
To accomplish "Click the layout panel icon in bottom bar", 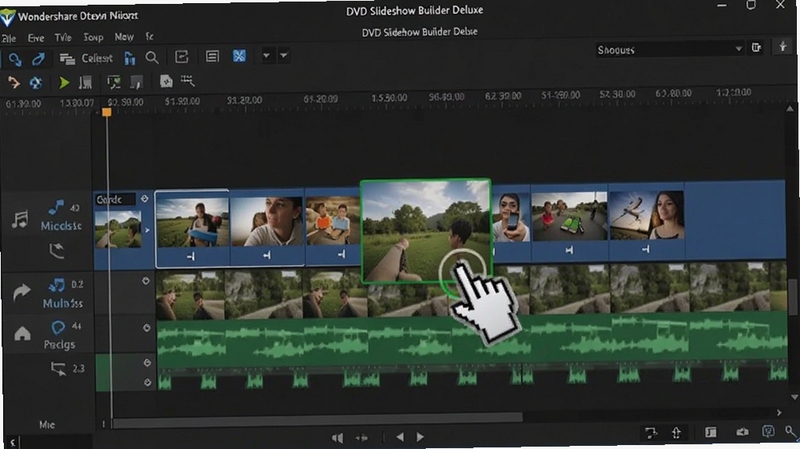I will (711, 432).
